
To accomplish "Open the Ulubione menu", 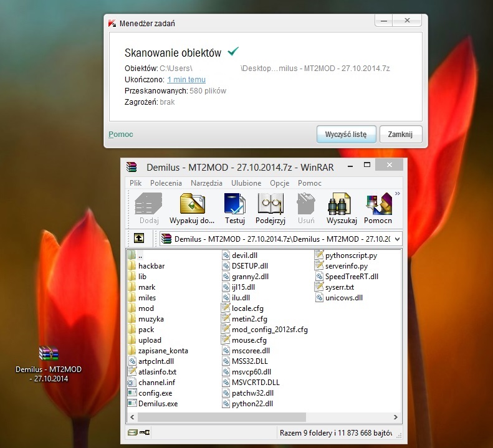I will (246, 183).
